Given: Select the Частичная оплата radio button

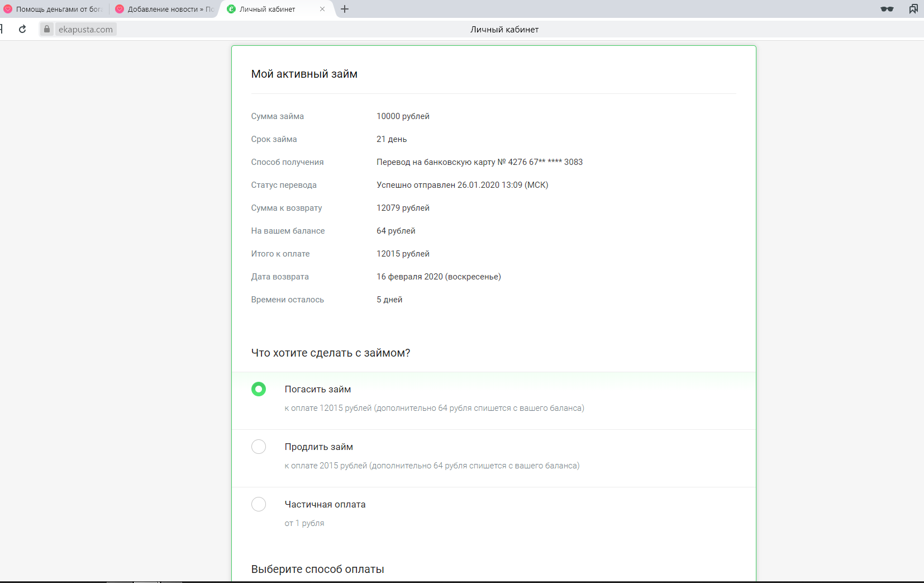Looking at the screenshot, I should (x=259, y=504).
